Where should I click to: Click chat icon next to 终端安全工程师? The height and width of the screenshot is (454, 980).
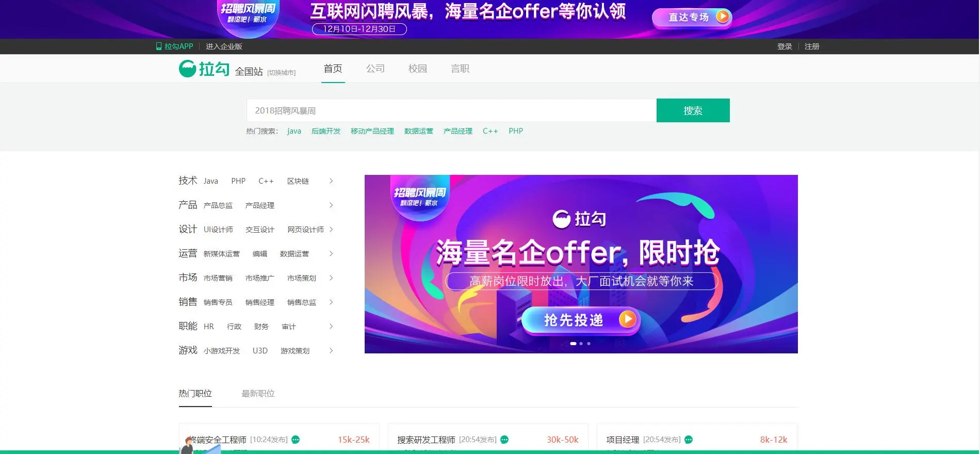(x=296, y=440)
